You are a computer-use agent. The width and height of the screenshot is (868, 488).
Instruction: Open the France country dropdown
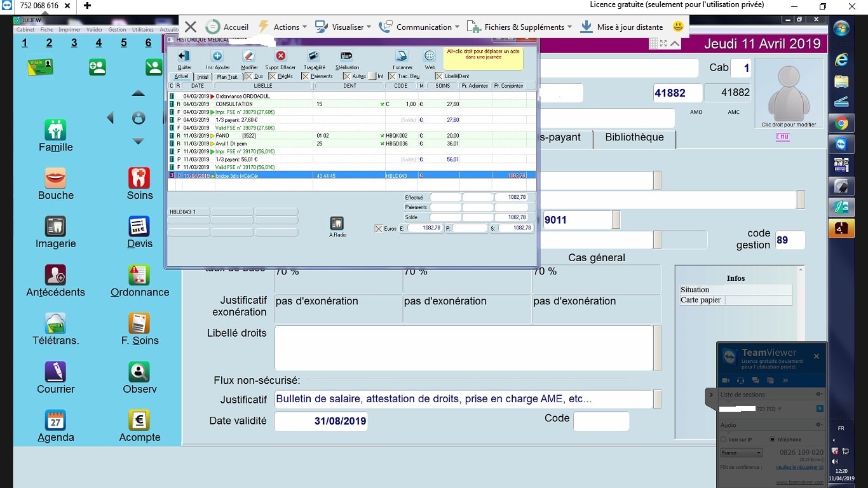741,453
